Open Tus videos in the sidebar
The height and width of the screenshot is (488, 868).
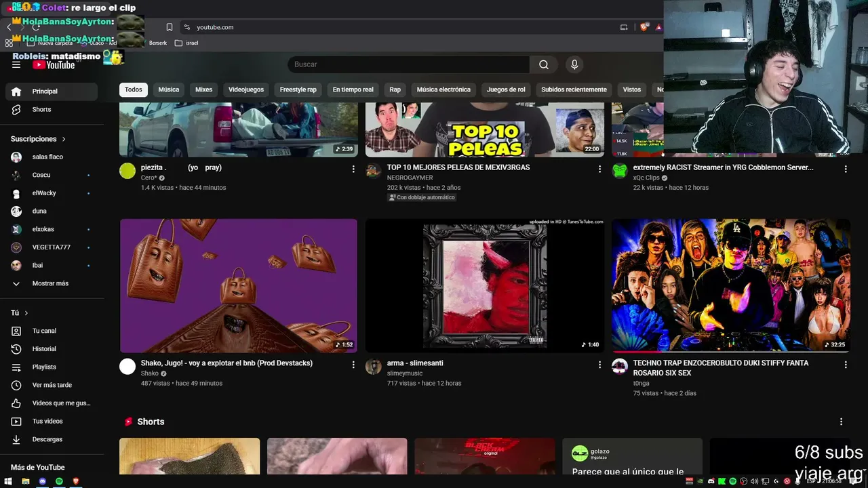(52, 422)
